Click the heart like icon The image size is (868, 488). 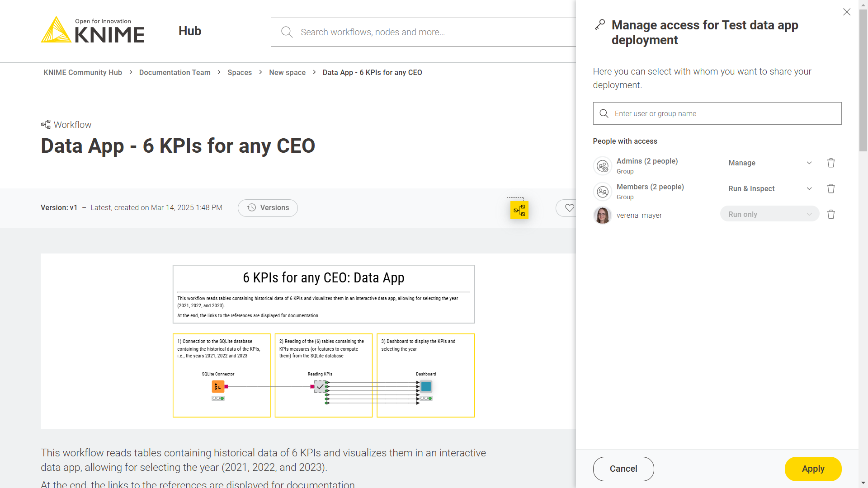coord(569,208)
